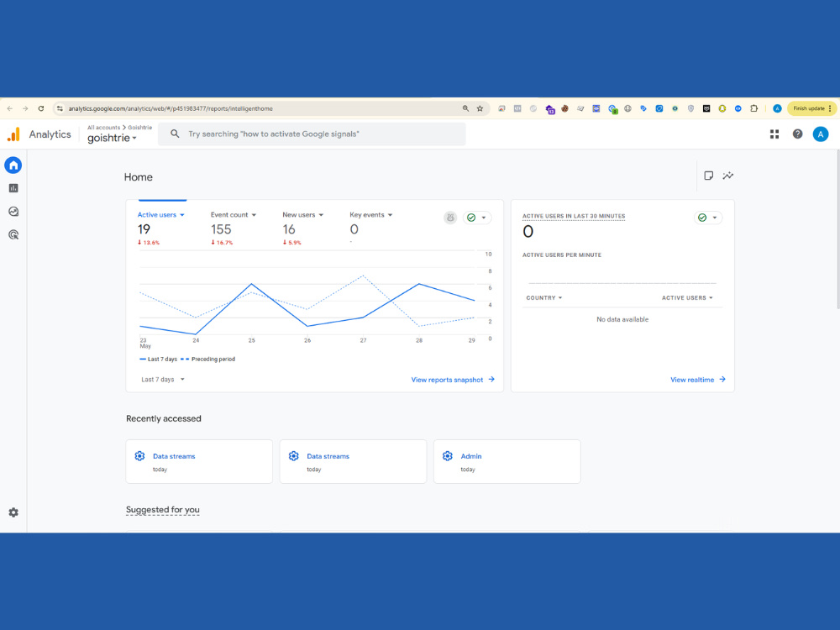Viewport: 840px width, 630px height.
Task: Open the first Data streams card
Action: tap(199, 462)
